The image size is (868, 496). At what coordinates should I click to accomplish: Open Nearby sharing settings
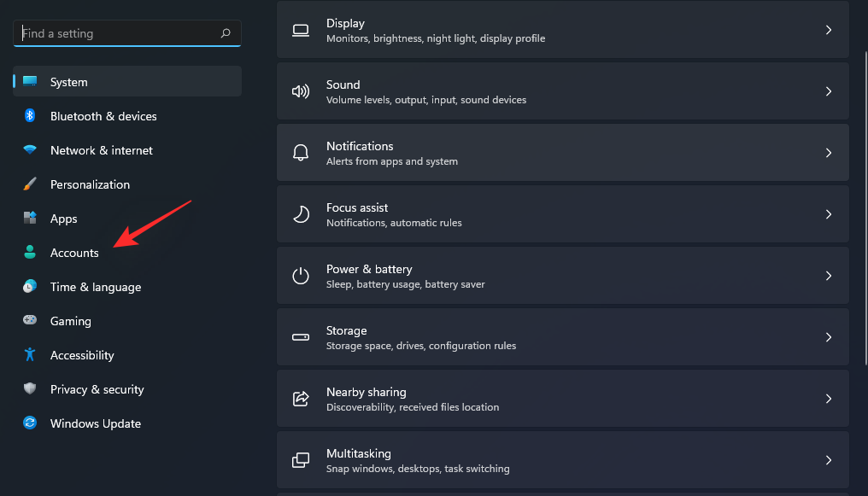[x=562, y=399]
